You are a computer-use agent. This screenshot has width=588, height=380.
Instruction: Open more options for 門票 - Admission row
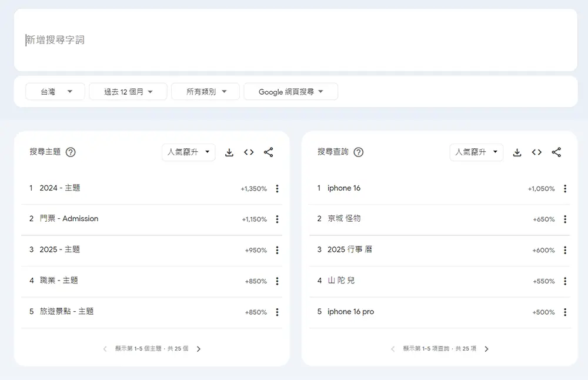tap(277, 219)
